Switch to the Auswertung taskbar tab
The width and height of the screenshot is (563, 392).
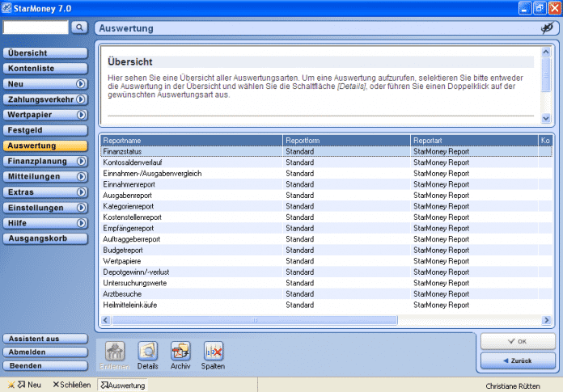coord(121,385)
